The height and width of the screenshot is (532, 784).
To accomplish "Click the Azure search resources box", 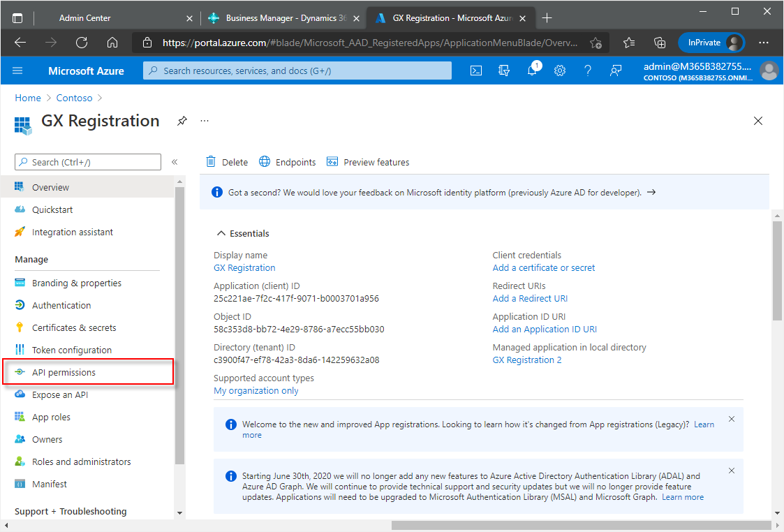I will pyautogui.click(x=297, y=71).
